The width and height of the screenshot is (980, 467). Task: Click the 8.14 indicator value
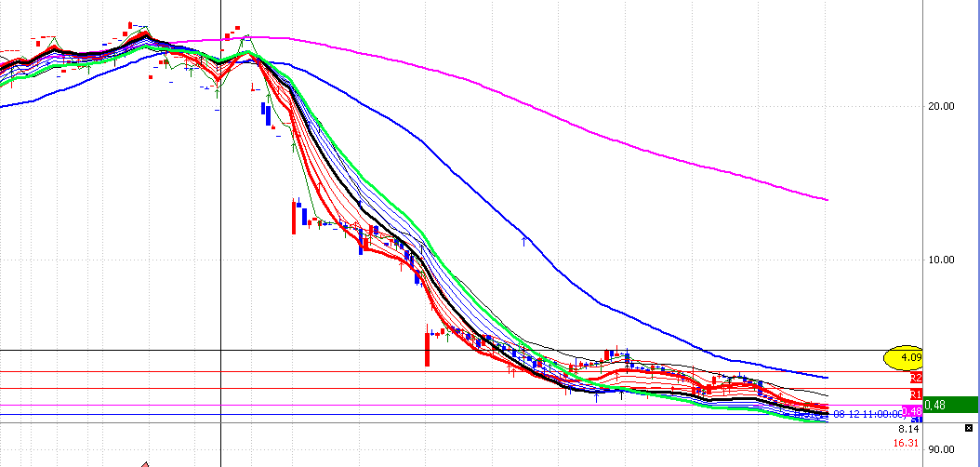[x=907, y=430]
